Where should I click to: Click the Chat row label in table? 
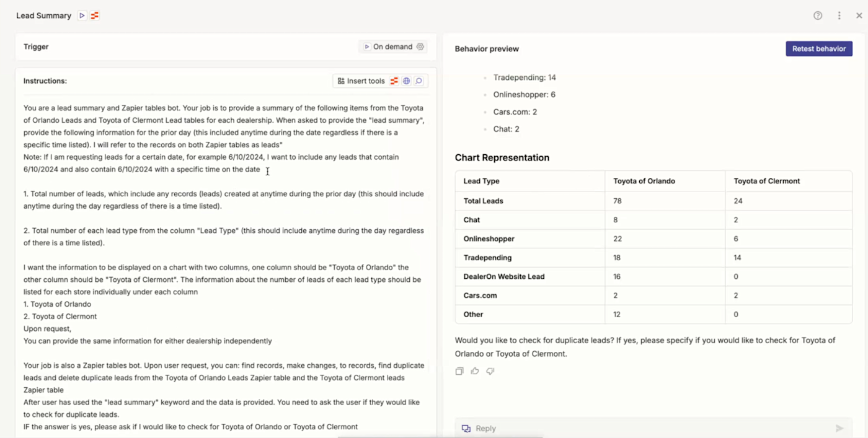472,220
